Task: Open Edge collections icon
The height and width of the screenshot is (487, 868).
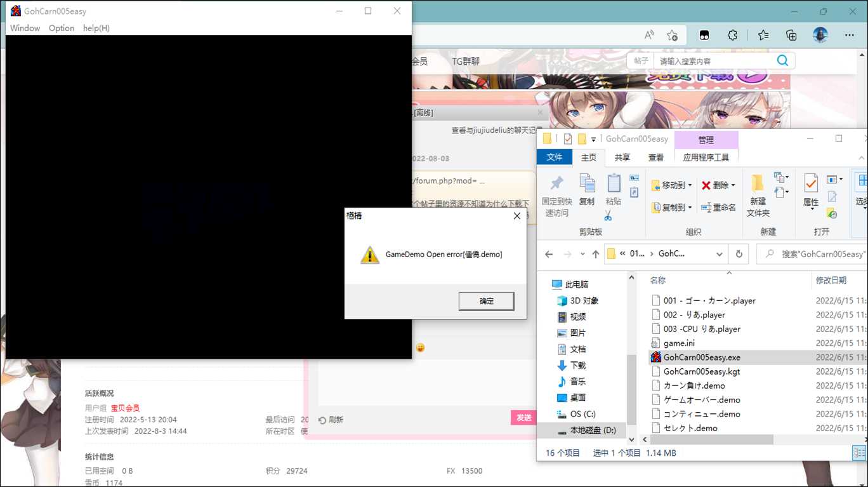Action: click(791, 35)
